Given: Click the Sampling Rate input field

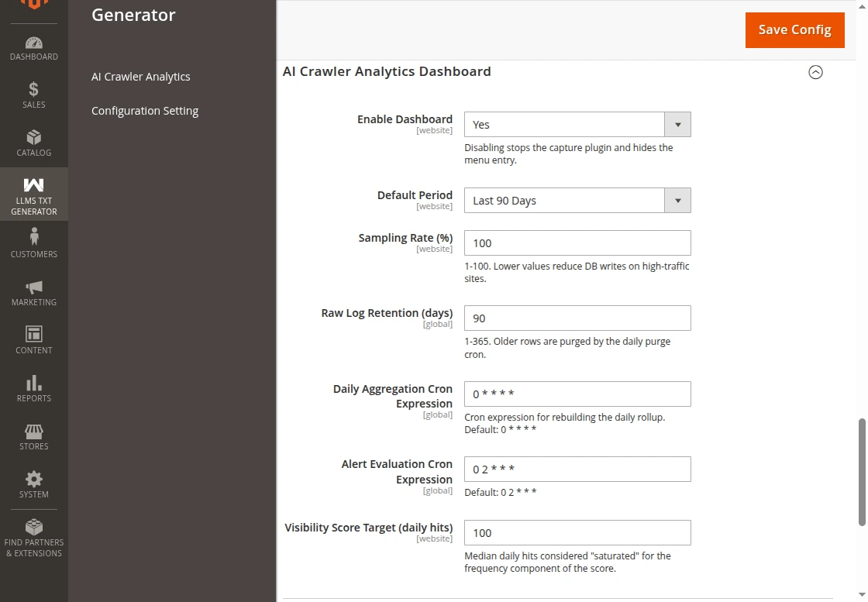Looking at the screenshot, I should tap(577, 243).
